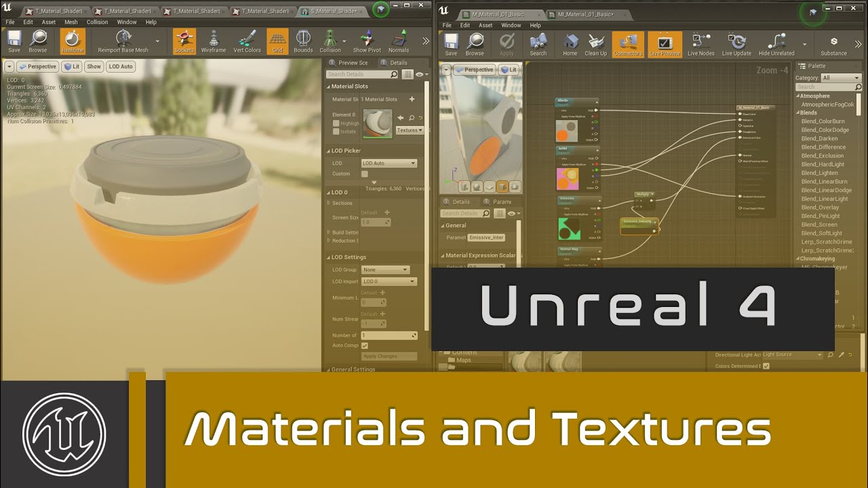Switch to the MI_Material_01_Basic tab
The width and height of the screenshot is (868, 488).
587,14
